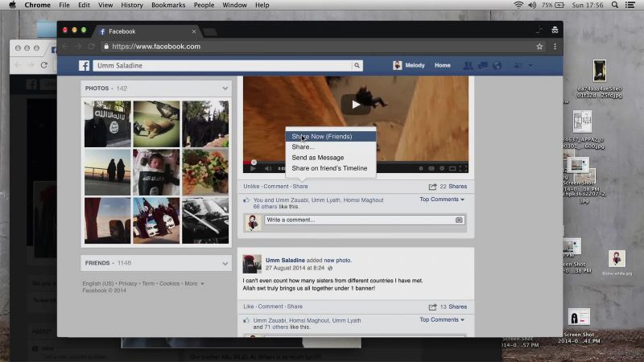Screen dimensions: 644x362
Task: Play the video with center play button
Action: tap(355, 105)
